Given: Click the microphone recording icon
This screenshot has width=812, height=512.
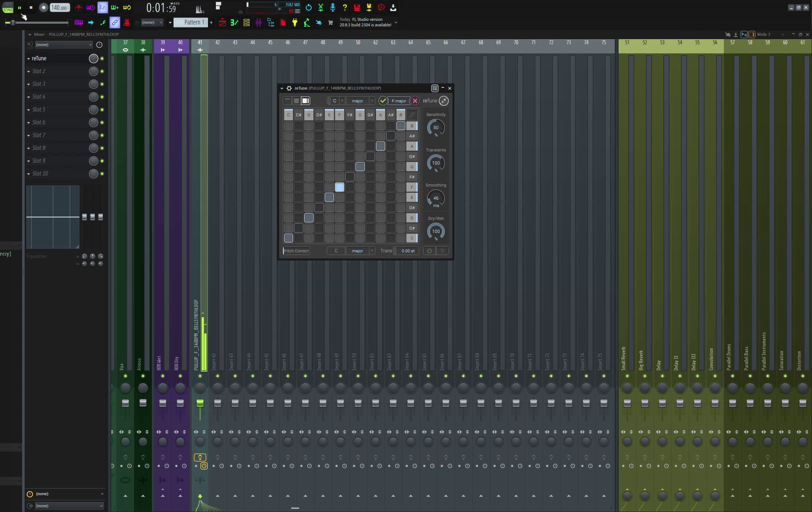Looking at the screenshot, I should (332, 7).
